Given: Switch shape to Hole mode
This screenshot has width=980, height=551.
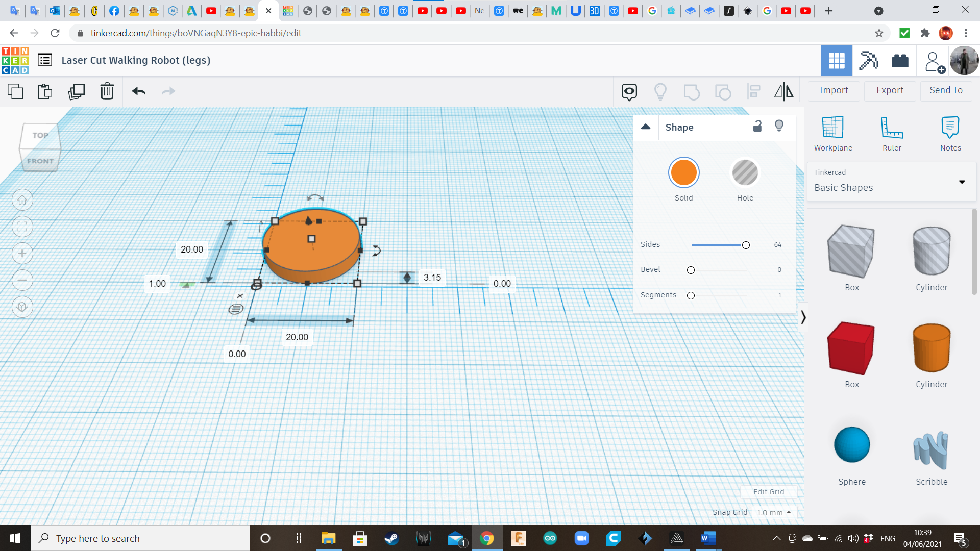Looking at the screenshot, I should 745,172.
